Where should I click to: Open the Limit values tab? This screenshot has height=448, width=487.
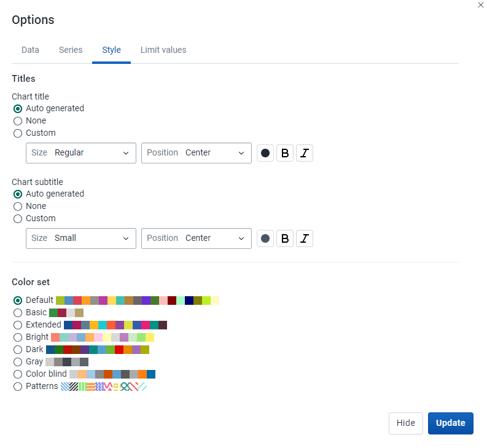163,50
